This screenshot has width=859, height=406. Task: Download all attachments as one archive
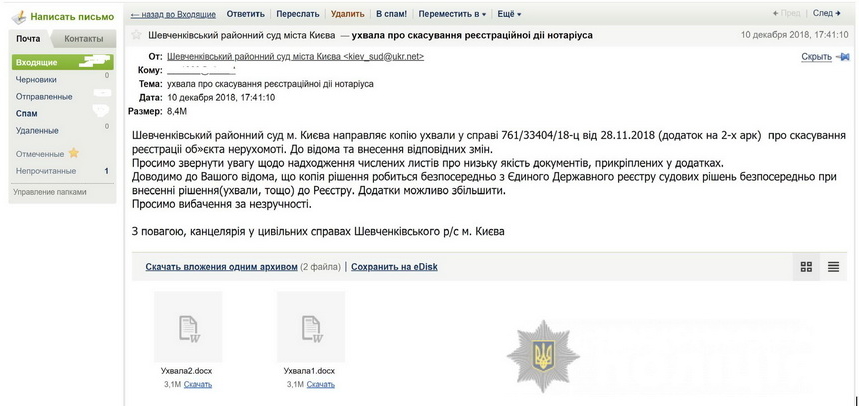pyautogui.click(x=221, y=267)
